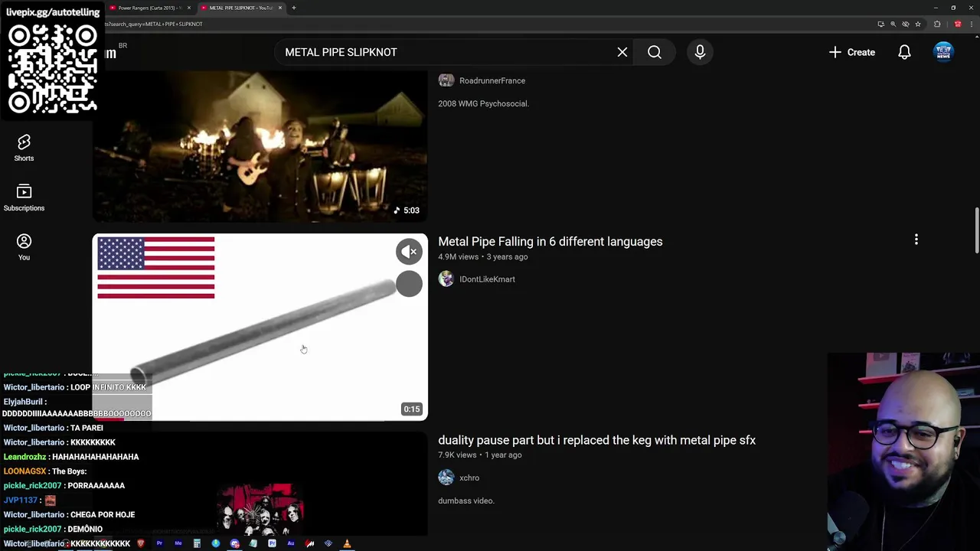Click the browser address bar URL
980x551 pixels.
(154, 24)
